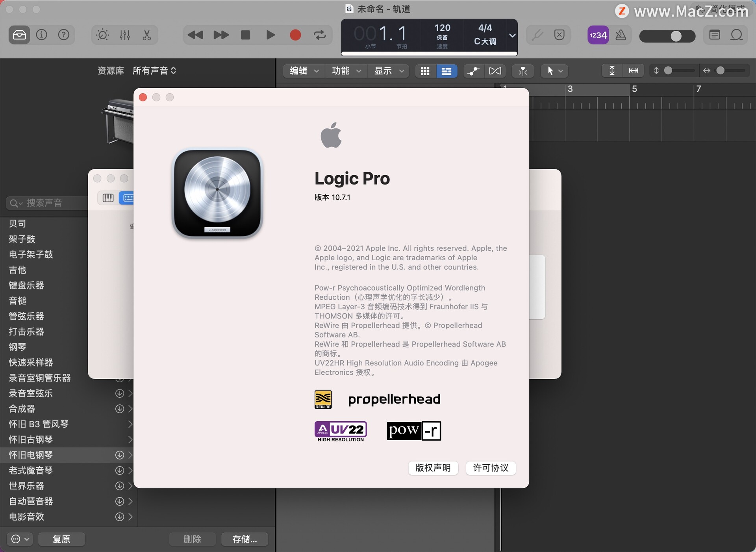The image size is (756, 552).
Task: Select 吉他 category in library
Action: [x=17, y=270]
